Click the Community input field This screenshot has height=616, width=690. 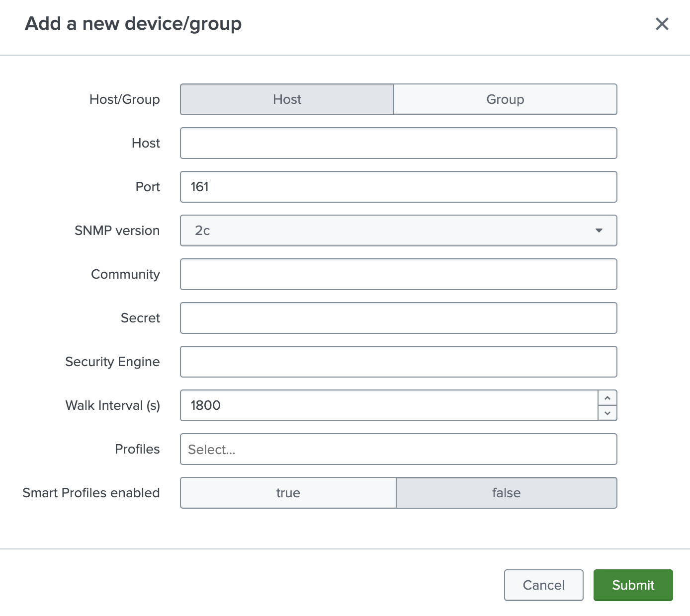tap(398, 274)
